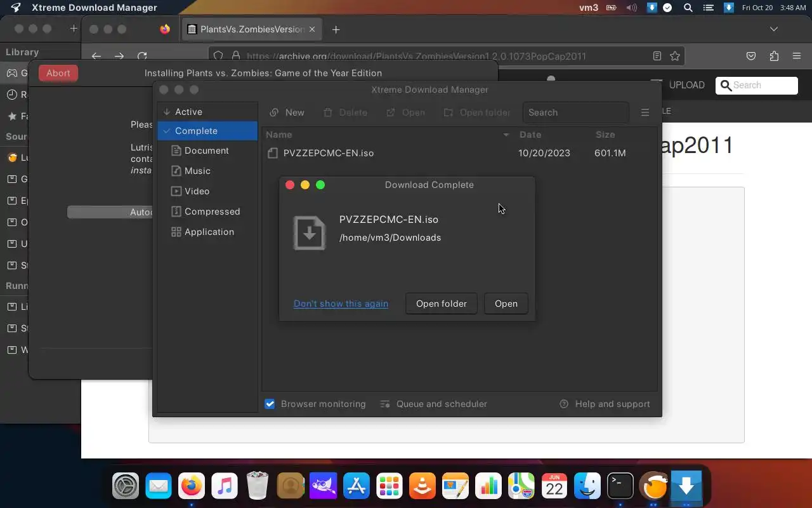Image resolution: width=812 pixels, height=508 pixels.
Task: Open Help and support
Action: 605,404
